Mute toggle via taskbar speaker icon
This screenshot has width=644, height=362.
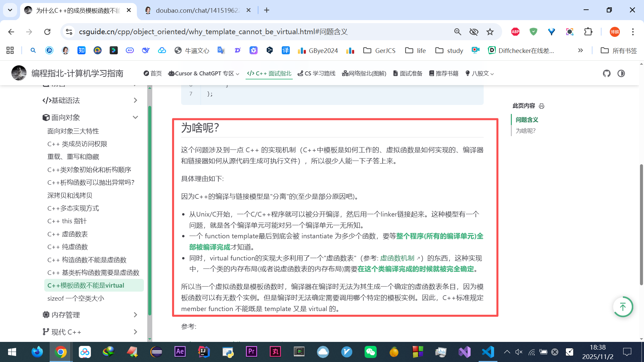pos(519,352)
